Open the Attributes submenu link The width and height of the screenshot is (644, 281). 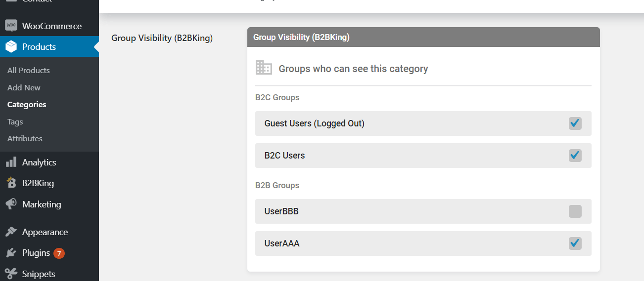(25, 138)
